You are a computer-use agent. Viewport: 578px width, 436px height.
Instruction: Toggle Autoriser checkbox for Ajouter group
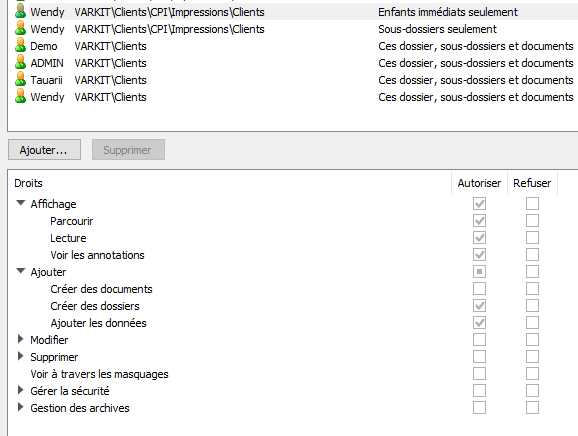point(479,272)
